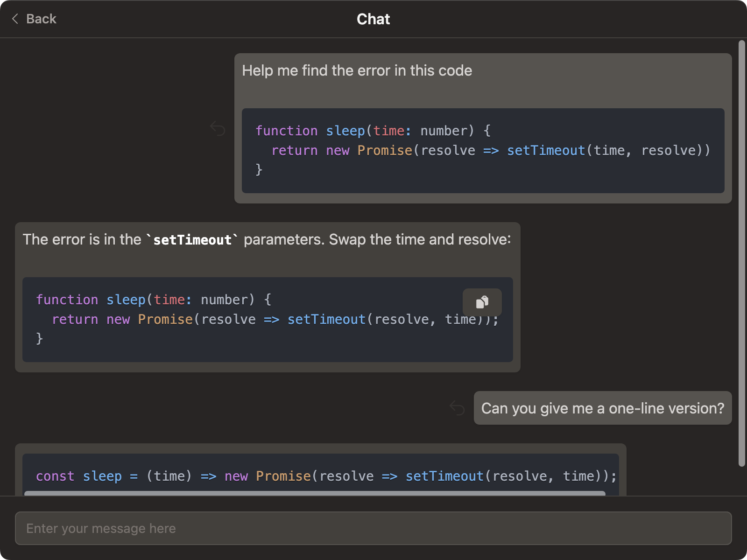Focus the 'Enter your message here' field
747x560 pixels.
[x=373, y=528]
